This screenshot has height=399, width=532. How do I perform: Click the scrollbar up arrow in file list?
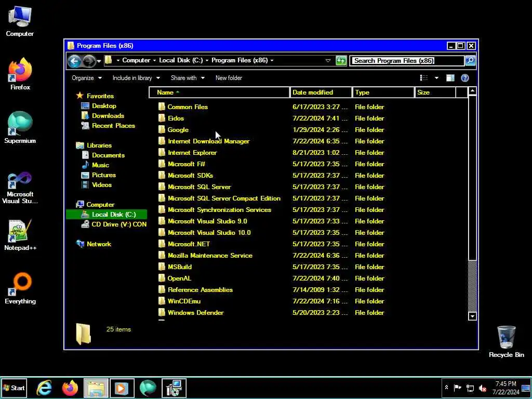click(x=472, y=91)
